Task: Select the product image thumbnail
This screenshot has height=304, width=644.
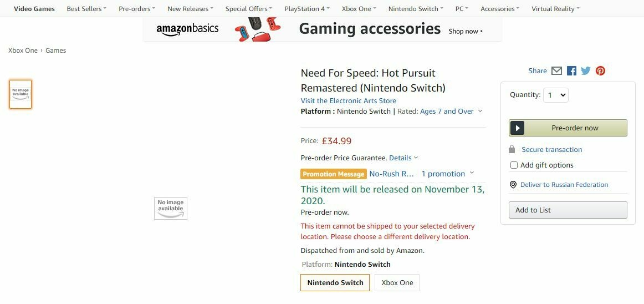Action: click(x=21, y=94)
